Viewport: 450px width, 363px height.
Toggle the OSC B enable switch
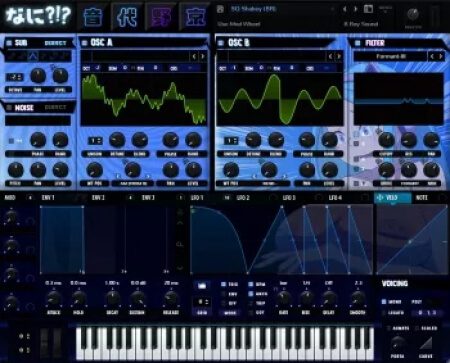pos(220,43)
